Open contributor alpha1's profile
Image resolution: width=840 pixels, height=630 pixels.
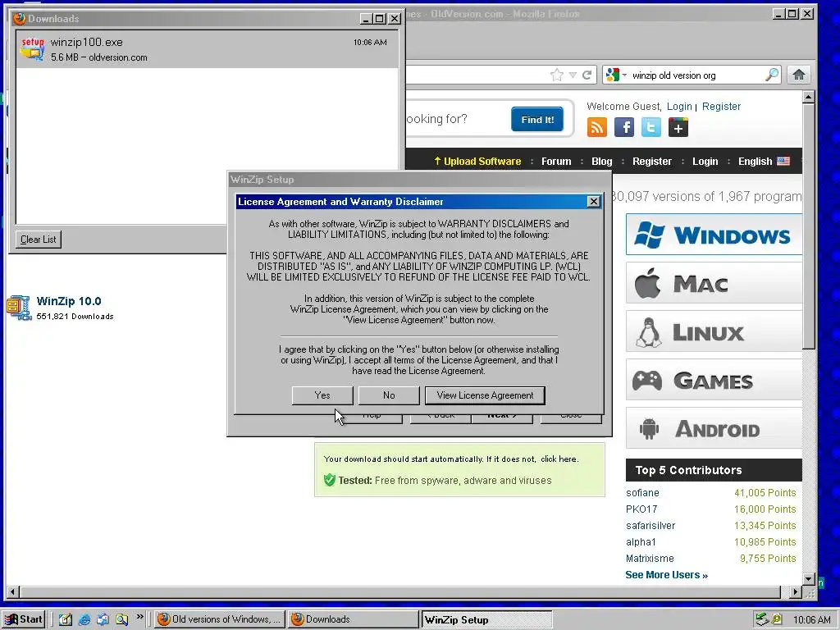[x=641, y=542]
